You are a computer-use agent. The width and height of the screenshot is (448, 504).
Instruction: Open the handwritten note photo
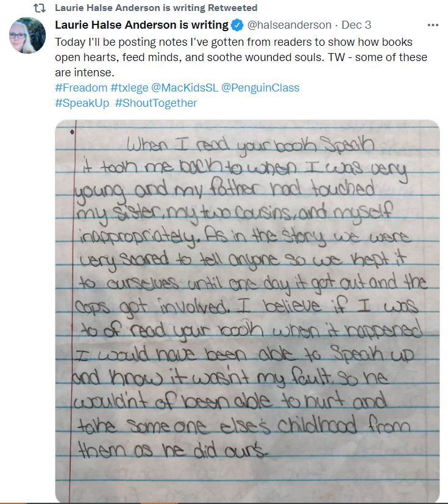point(247,311)
